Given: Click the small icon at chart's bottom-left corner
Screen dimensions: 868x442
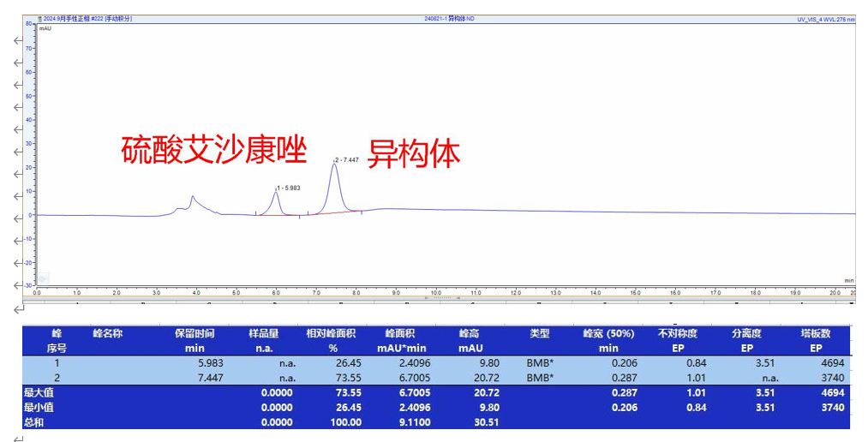Looking at the screenshot, I should click(42, 278).
